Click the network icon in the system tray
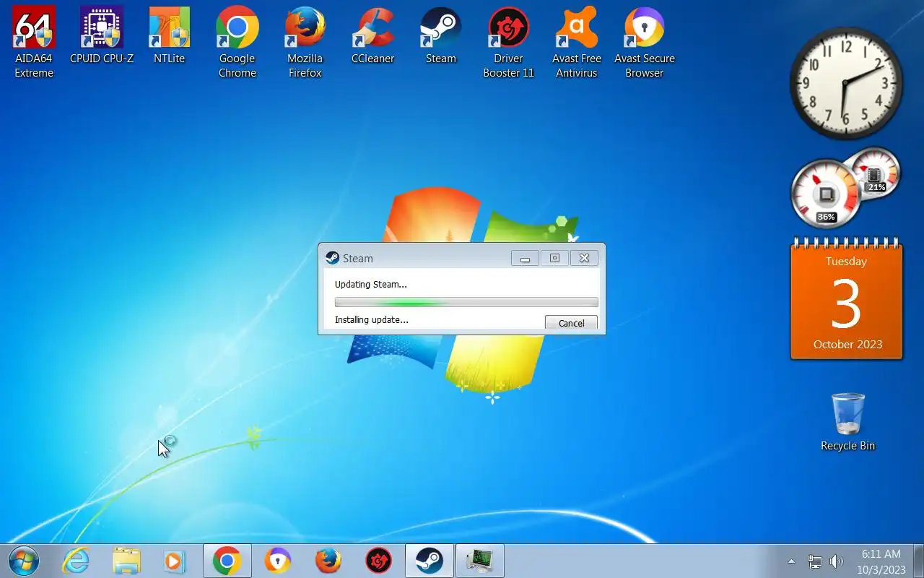 815,561
